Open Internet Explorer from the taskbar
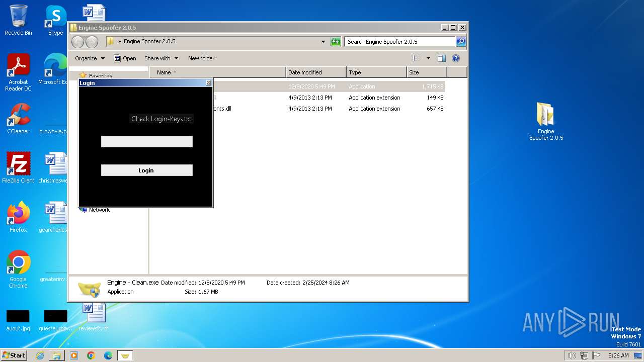This screenshot has width=644, height=362. [x=40, y=355]
